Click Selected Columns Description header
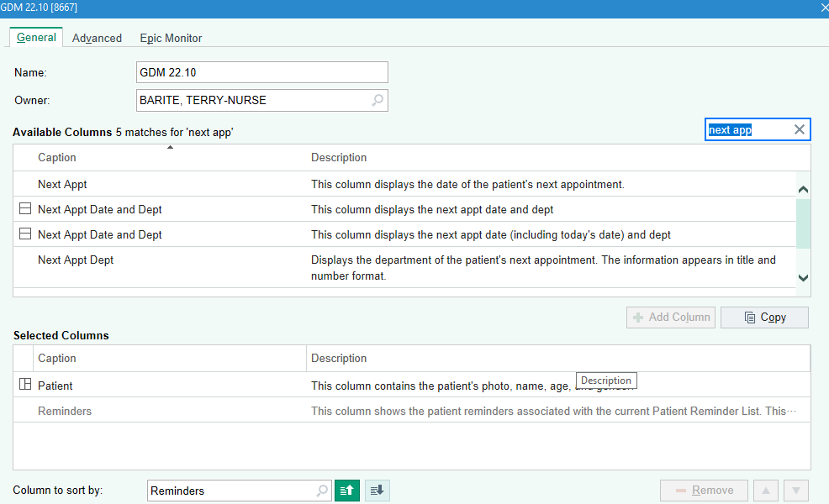829x504 pixels. click(338, 358)
